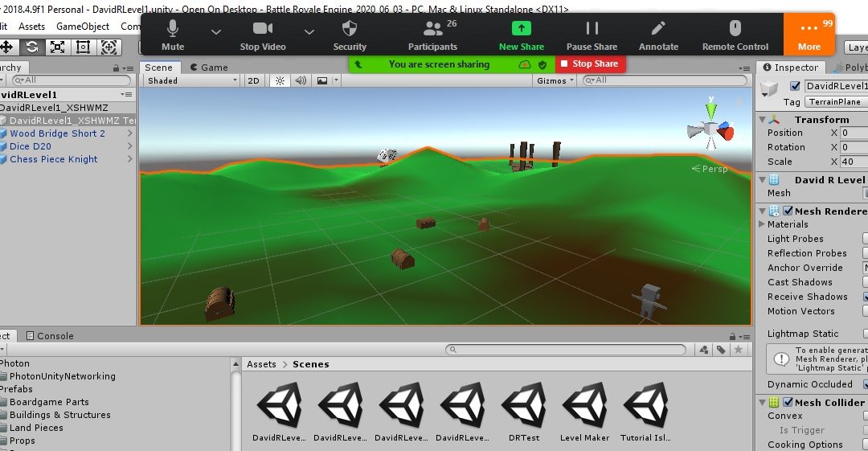Select the Rotate tool in Unity toolbar

click(32, 47)
